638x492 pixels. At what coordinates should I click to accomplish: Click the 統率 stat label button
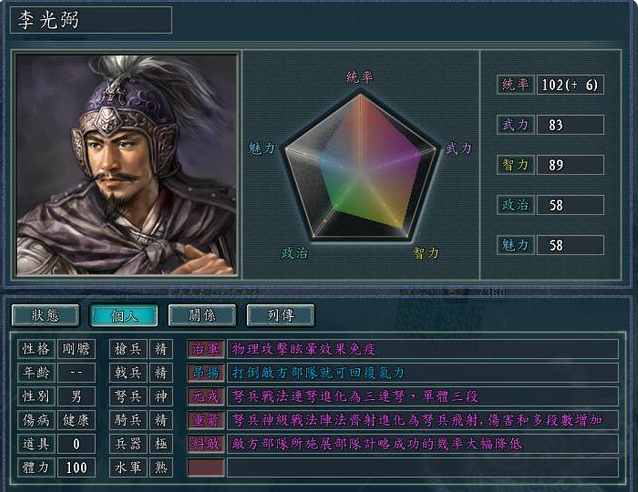(x=516, y=85)
